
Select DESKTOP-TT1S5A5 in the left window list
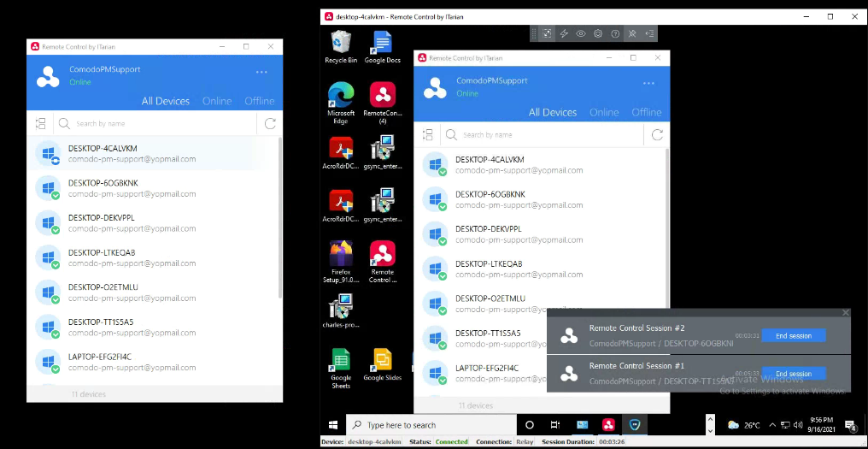pos(152,327)
